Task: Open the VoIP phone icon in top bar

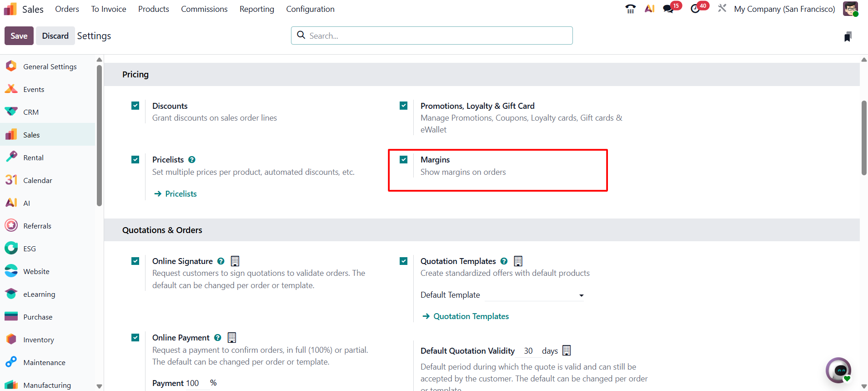Action: click(x=630, y=9)
